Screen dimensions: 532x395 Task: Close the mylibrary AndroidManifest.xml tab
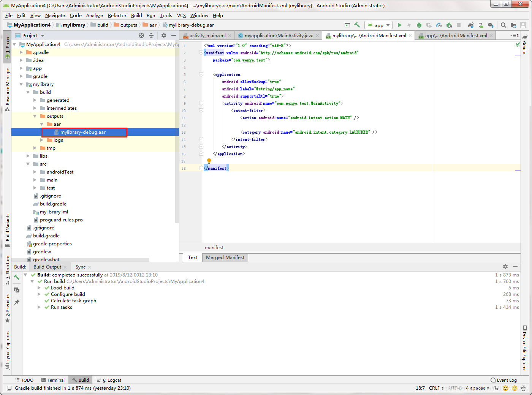coord(410,36)
